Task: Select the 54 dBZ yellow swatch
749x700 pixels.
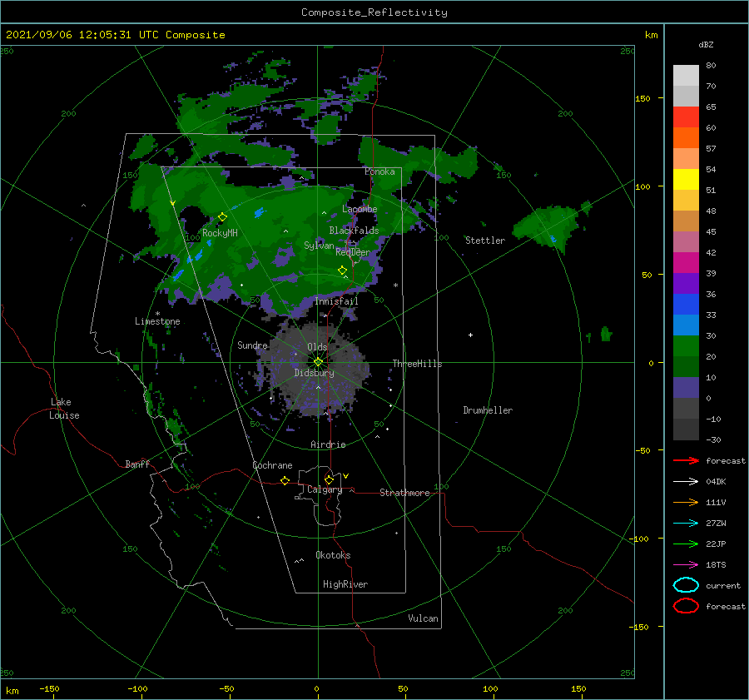Action: (x=686, y=179)
